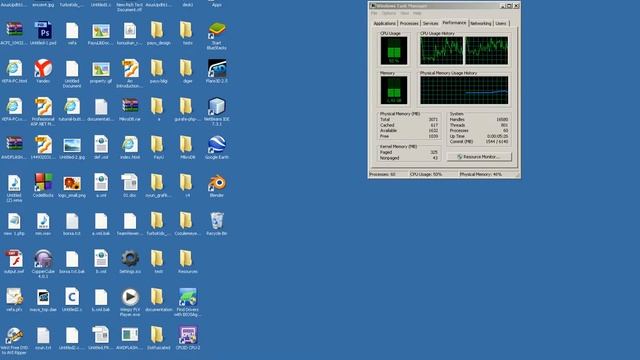Select the Plans3D shortcut icon

pos(217,70)
